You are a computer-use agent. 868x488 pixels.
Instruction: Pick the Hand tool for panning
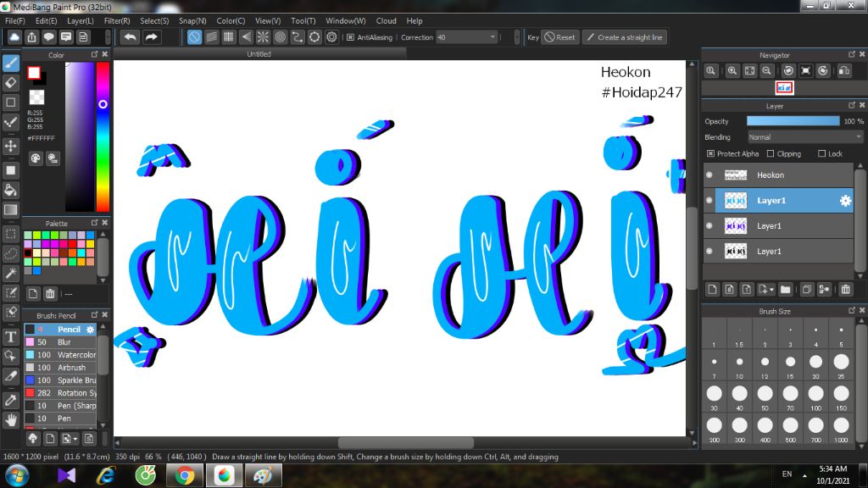coord(11,420)
